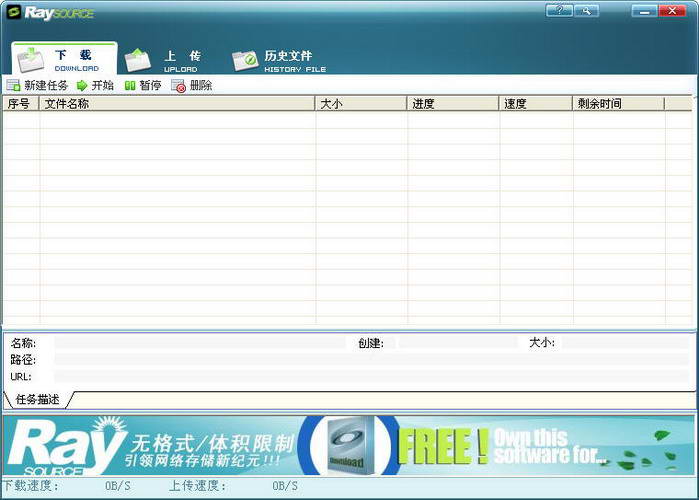Click the 速度 column header

pyautogui.click(x=536, y=103)
